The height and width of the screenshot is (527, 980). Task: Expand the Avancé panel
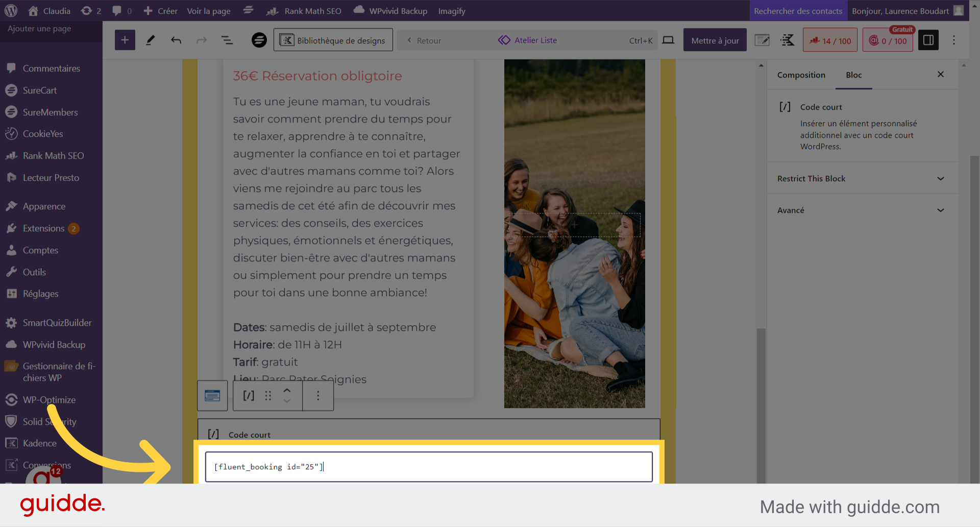click(x=862, y=210)
